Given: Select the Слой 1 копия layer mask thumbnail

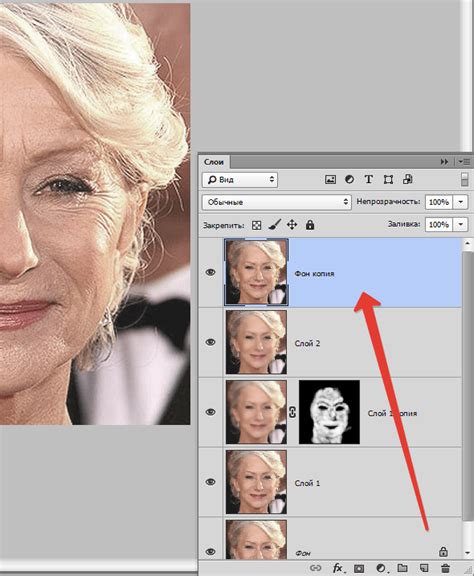Looking at the screenshot, I should (x=329, y=412).
